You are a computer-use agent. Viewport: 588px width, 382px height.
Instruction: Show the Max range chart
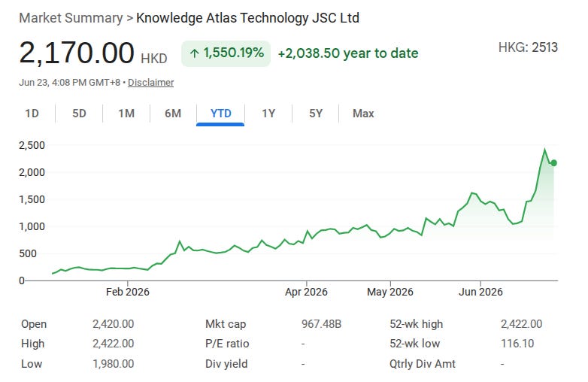tap(363, 114)
